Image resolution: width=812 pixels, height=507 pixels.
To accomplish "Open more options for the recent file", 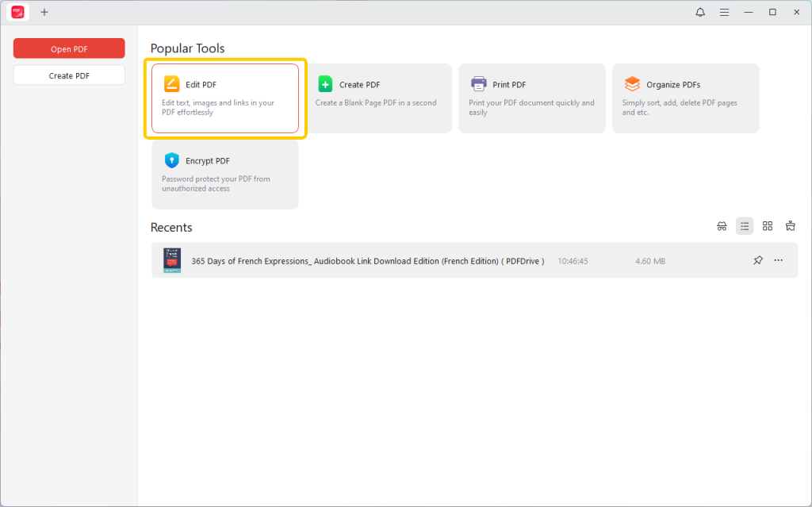I will click(779, 261).
